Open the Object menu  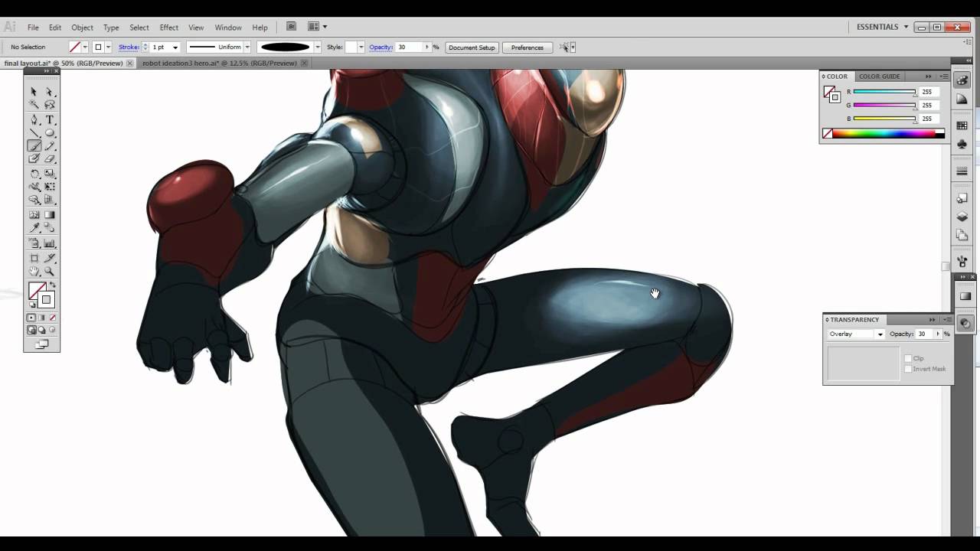coord(82,28)
